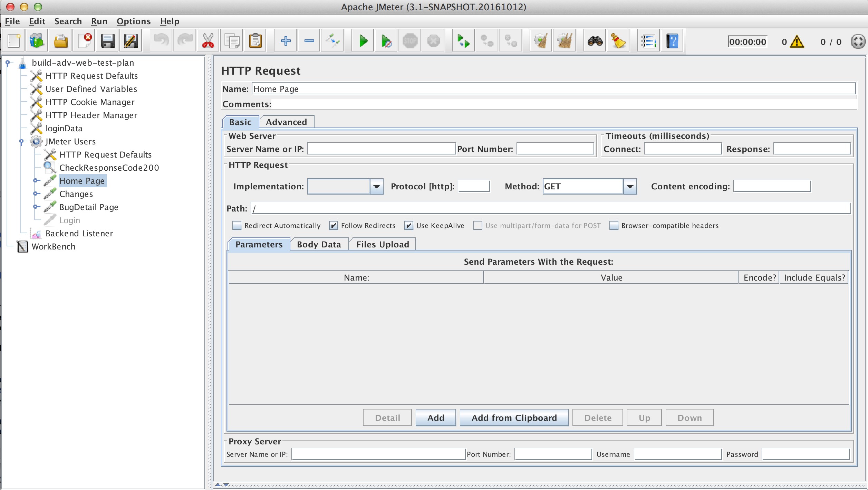
Task: Open the Body Data tab
Action: point(319,244)
